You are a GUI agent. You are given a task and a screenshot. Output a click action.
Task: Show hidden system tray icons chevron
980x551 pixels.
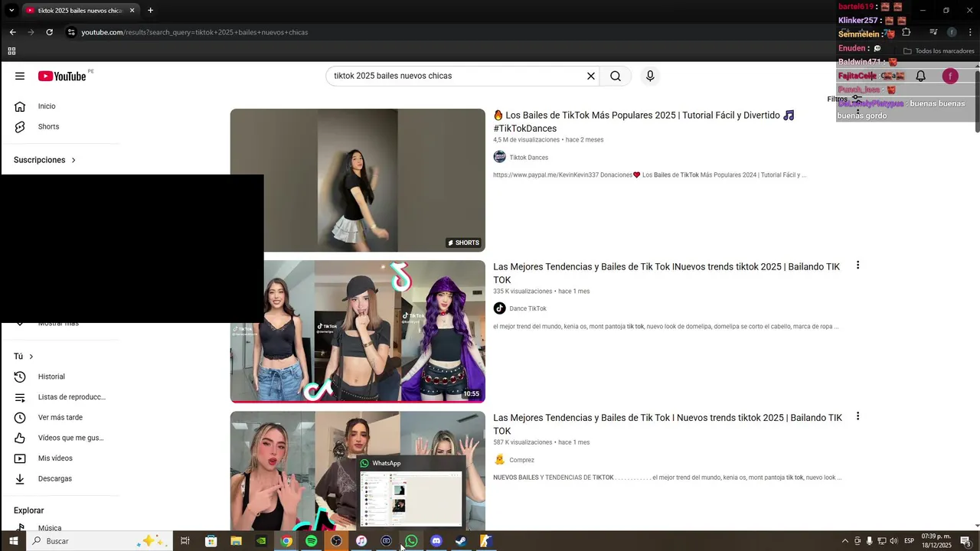(844, 541)
